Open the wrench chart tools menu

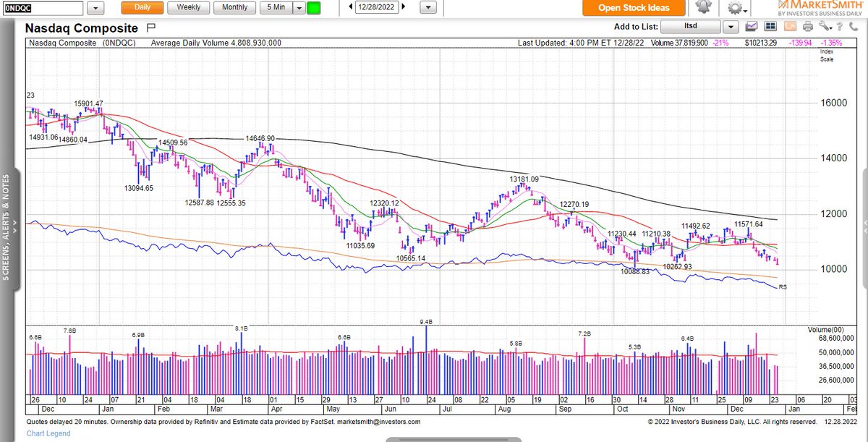[x=827, y=27]
